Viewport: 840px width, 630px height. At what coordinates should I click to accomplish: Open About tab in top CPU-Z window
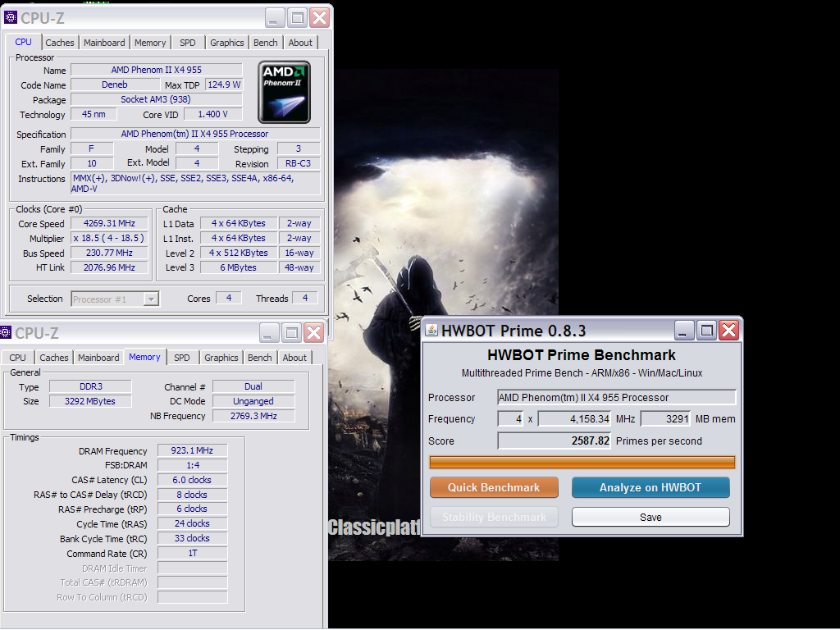pyautogui.click(x=300, y=43)
